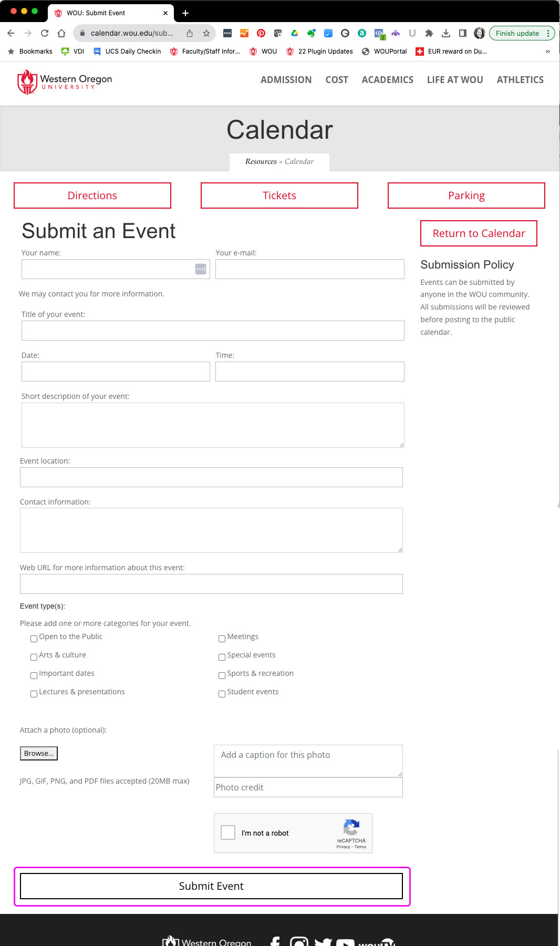
Task: Click the Western Oregon University logo
Action: pos(65,83)
